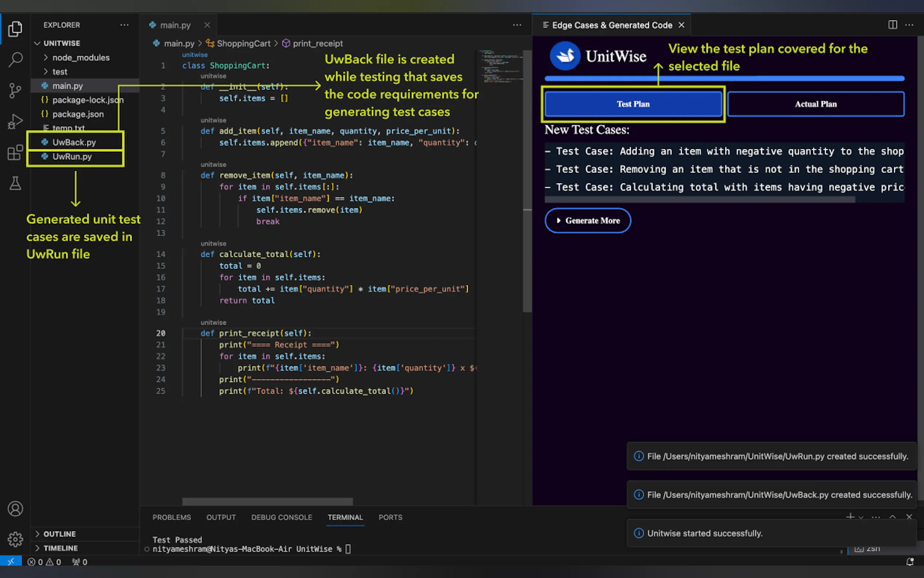Open UwRun.py in the explorer
Viewport: 924px width, 578px height.
pyautogui.click(x=72, y=157)
